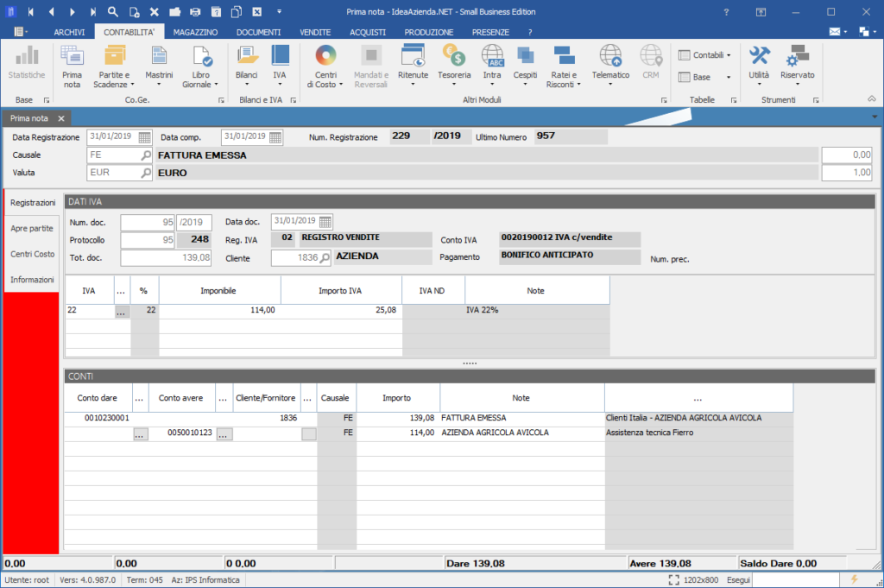Close the Prima nota document tab
Viewport: 884px width, 588px height.
61,118
